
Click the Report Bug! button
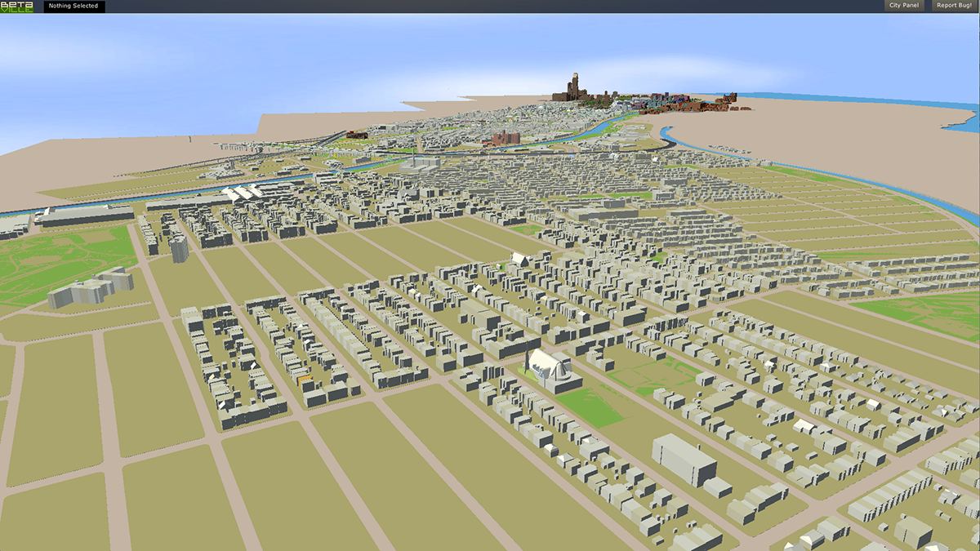tap(955, 6)
